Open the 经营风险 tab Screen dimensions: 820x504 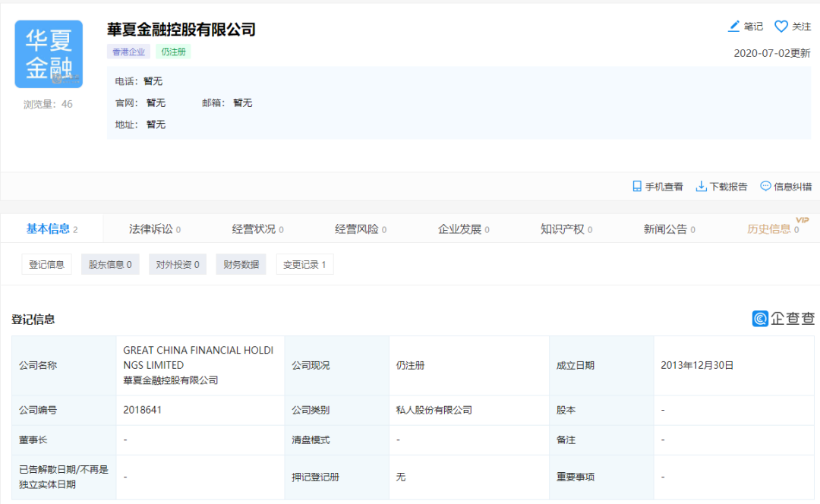(x=361, y=229)
